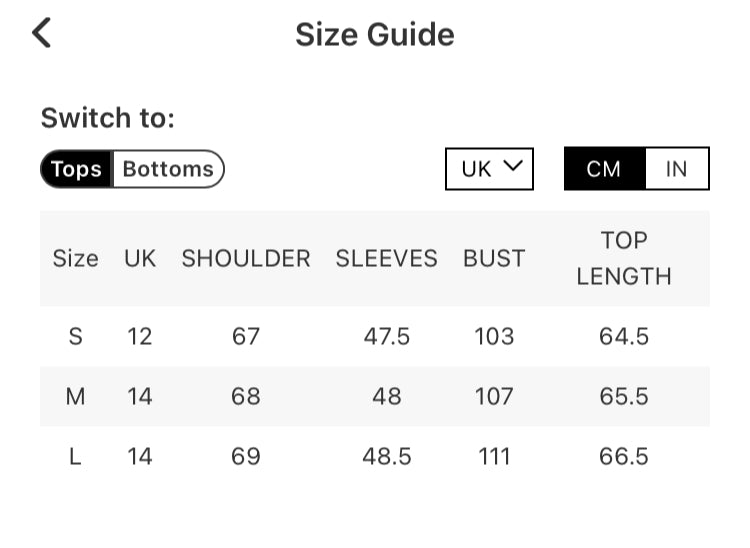
Task: Go back using the left arrow
Action: coord(41,33)
